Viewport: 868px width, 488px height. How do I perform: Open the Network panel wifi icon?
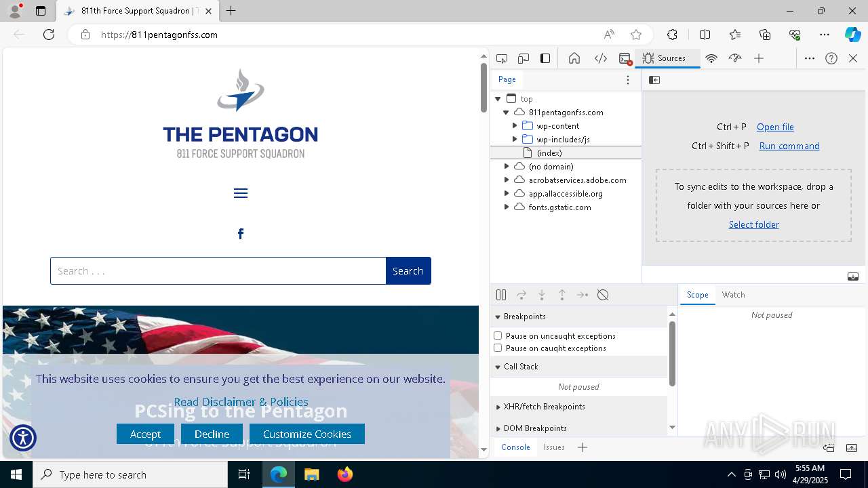coord(711,58)
